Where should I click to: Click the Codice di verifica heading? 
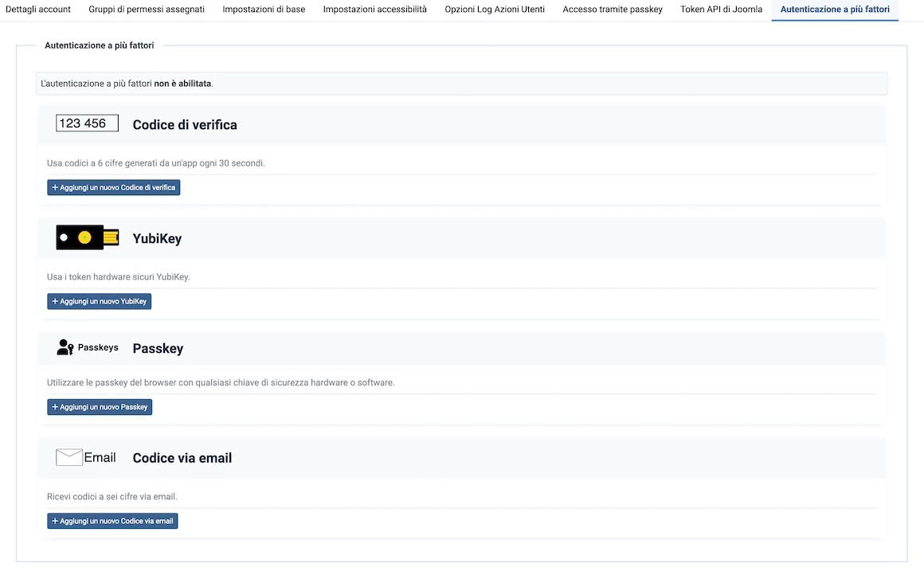click(x=185, y=125)
